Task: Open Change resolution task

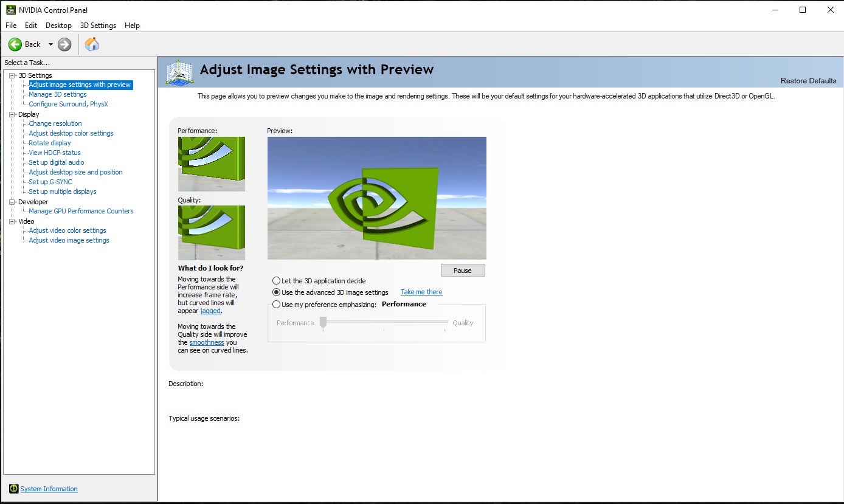Action: (x=55, y=124)
